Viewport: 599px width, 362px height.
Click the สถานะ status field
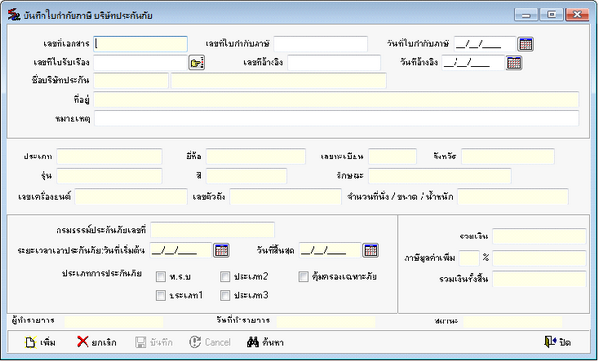[513, 322]
